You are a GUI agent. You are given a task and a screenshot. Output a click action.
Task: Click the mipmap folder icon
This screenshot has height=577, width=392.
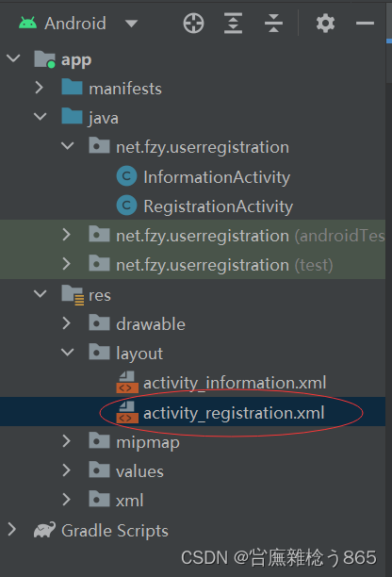coord(99,440)
